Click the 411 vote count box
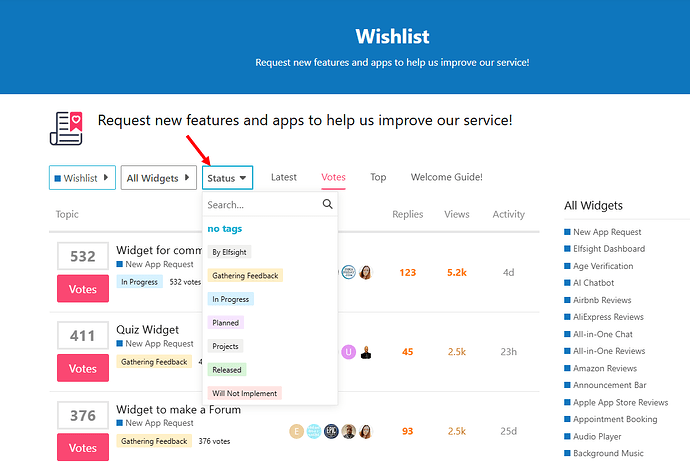Screen dimensions: 690x462 point(83,336)
